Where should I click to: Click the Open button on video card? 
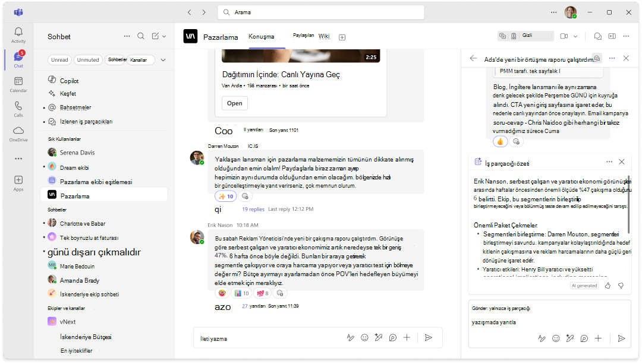coord(235,103)
